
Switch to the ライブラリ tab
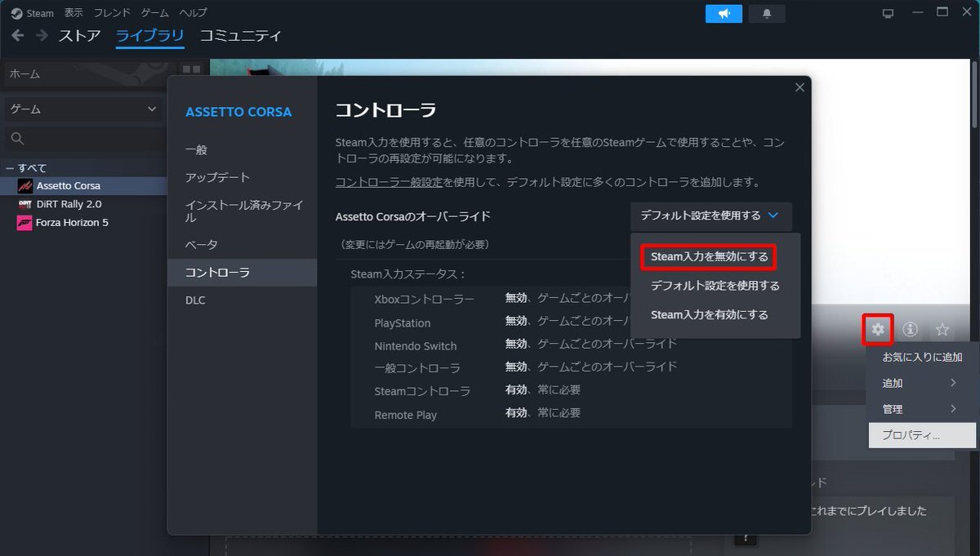[149, 36]
